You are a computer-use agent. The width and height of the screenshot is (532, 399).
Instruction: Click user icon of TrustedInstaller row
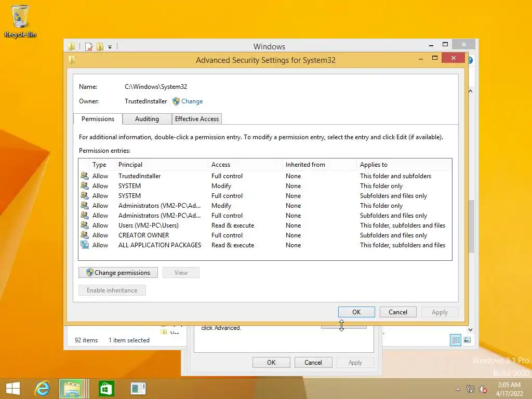[85, 176]
